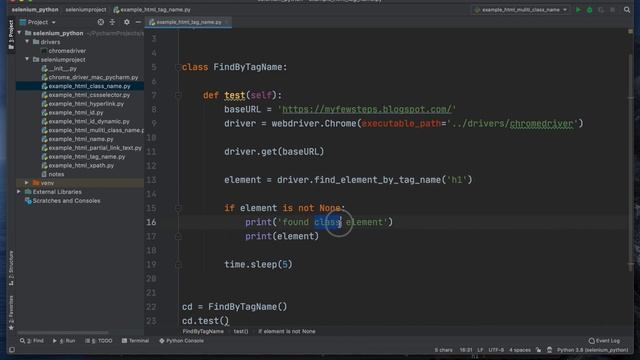Open example_html_xpath.py
Image resolution: width=640 pixels, height=360 pixels.
[x=81, y=166]
